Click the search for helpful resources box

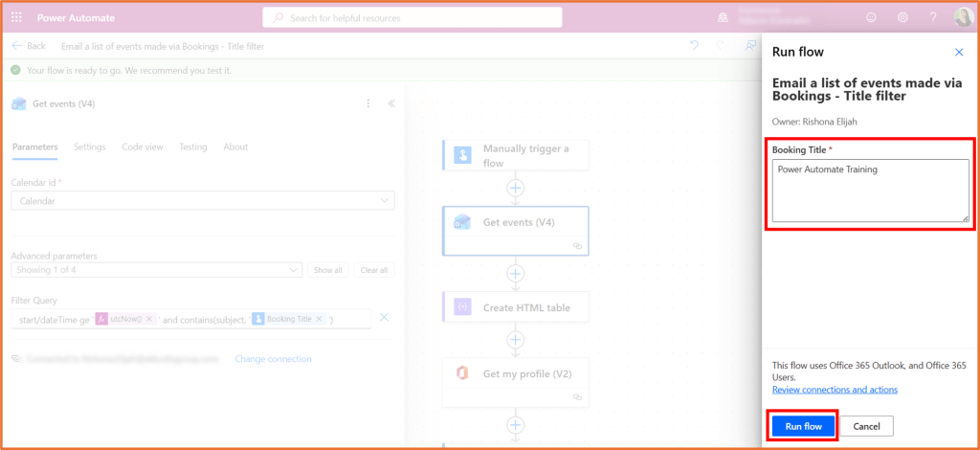coord(412,18)
